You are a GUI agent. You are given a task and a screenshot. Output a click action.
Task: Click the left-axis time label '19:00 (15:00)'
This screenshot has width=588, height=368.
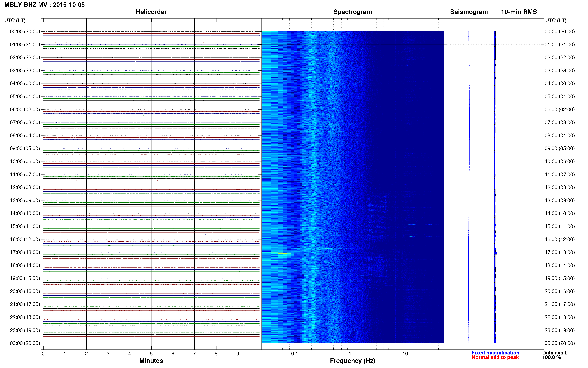tap(25, 278)
